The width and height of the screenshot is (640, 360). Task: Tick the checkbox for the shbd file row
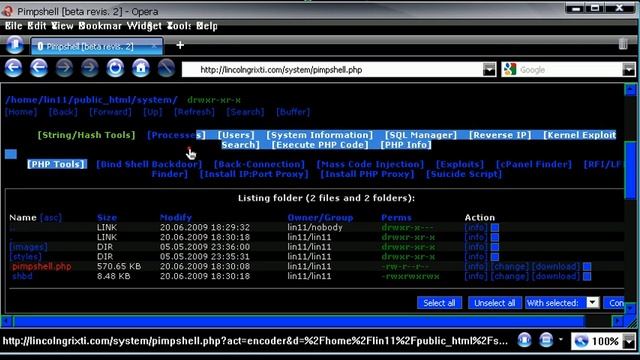(587, 276)
